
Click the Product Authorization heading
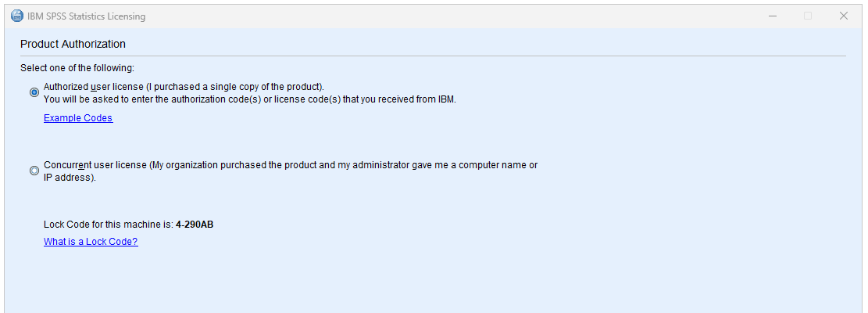[73, 44]
